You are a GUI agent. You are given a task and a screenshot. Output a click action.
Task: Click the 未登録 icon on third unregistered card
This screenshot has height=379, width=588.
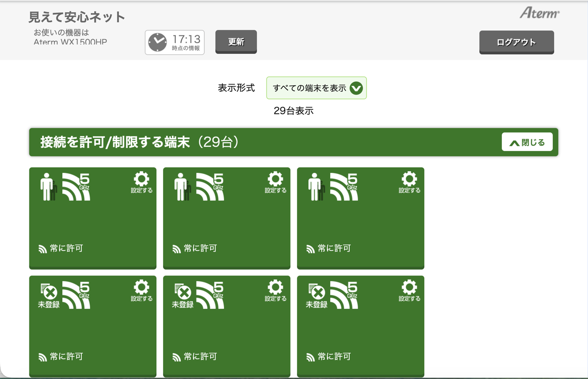pyautogui.click(x=317, y=296)
